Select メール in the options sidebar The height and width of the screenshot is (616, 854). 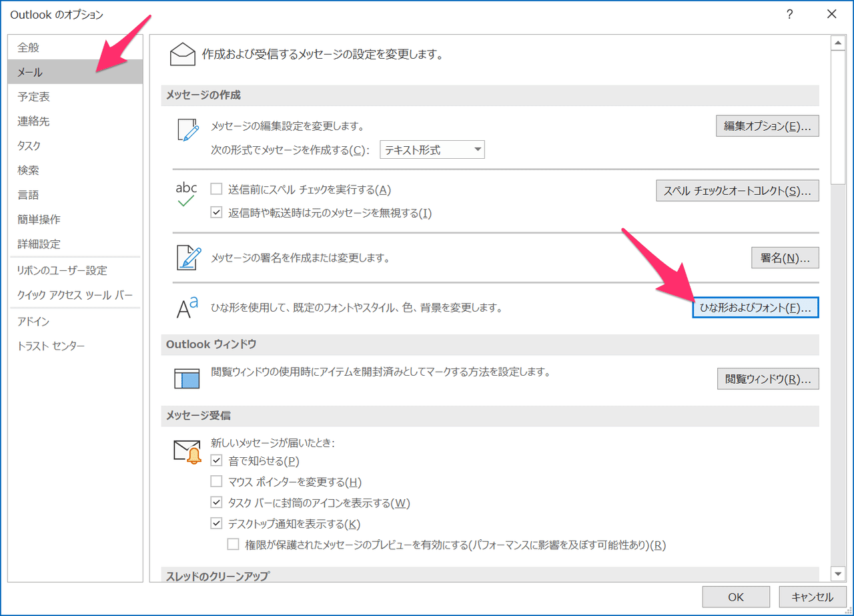[75, 72]
